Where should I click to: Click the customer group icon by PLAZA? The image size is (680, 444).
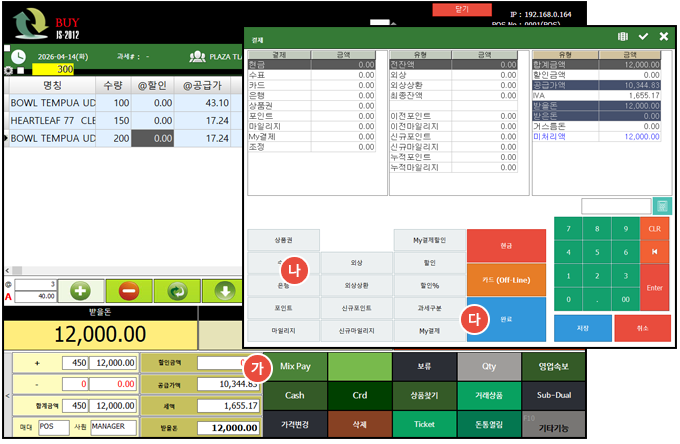pyautogui.click(x=197, y=56)
